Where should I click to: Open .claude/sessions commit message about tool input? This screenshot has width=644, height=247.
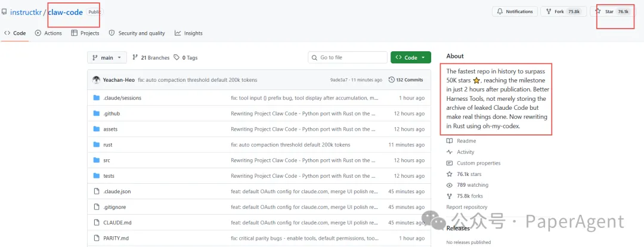tap(305, 98)
